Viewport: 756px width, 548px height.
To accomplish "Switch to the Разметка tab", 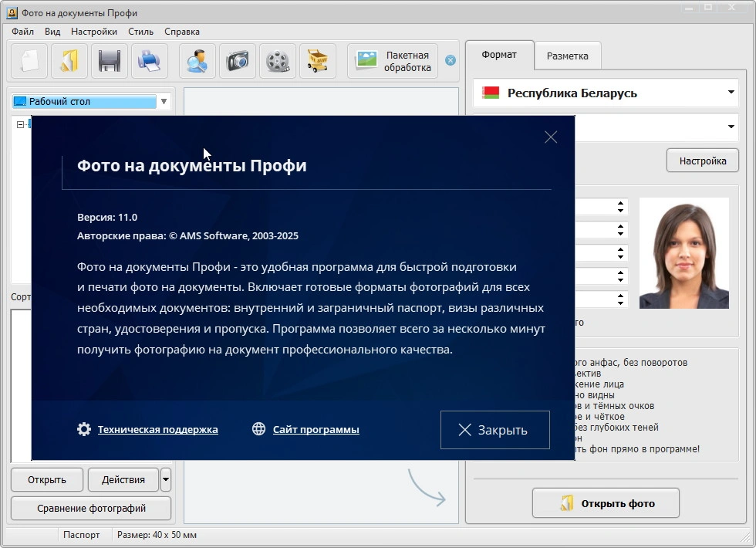I will click(x=568, y=56).
